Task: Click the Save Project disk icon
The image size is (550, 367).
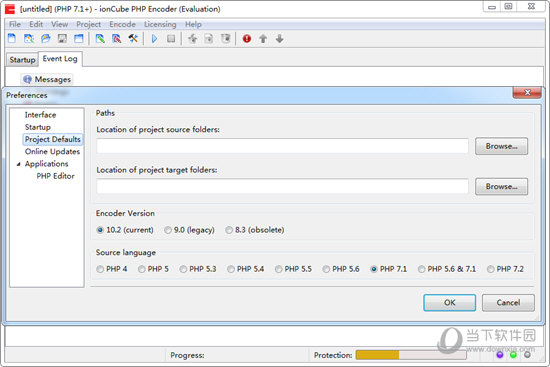Action: coord(62,39)
